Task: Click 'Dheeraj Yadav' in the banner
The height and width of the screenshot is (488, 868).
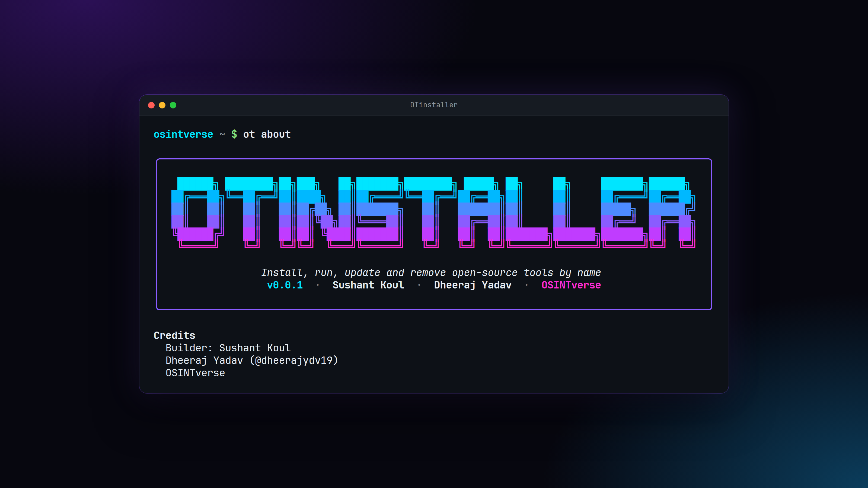Action: click(473, 285)
